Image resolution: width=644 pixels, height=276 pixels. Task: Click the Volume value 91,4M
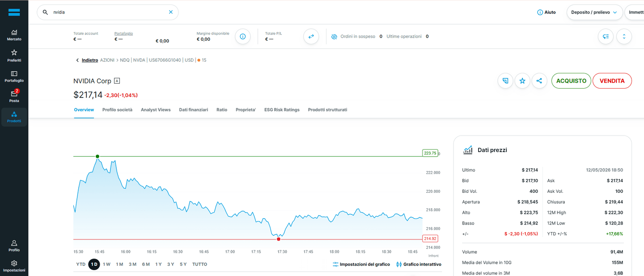(x=617, y=252)
